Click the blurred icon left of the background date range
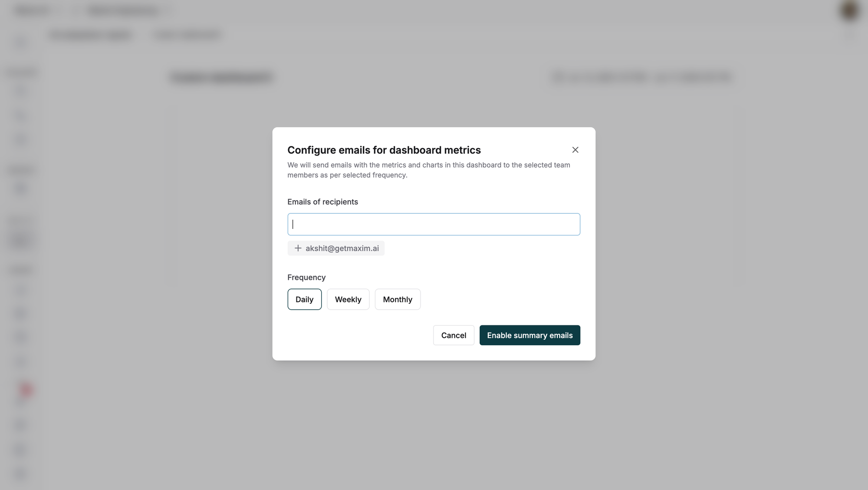This screenshot has height=490, width=868. point(558,77)
